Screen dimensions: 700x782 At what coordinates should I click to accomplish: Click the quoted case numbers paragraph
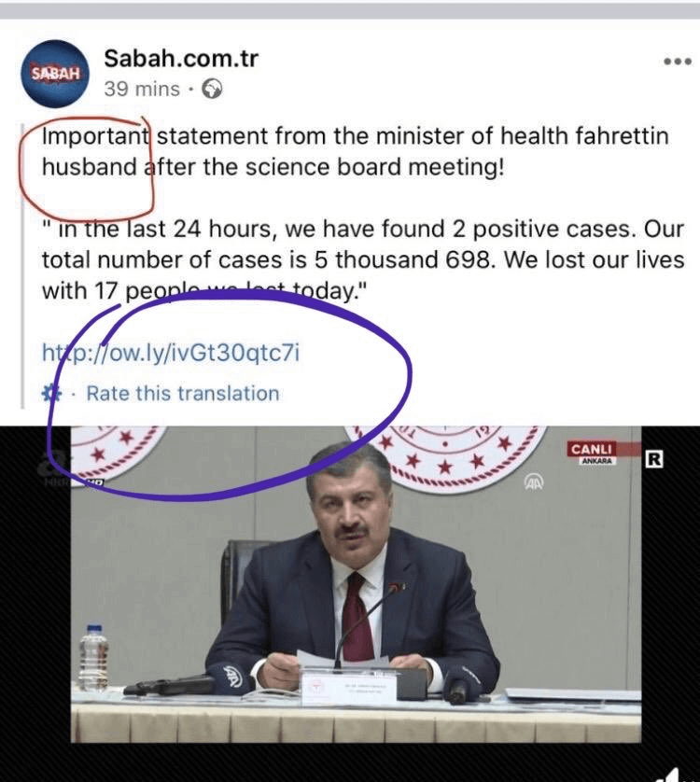coord(363,259)
